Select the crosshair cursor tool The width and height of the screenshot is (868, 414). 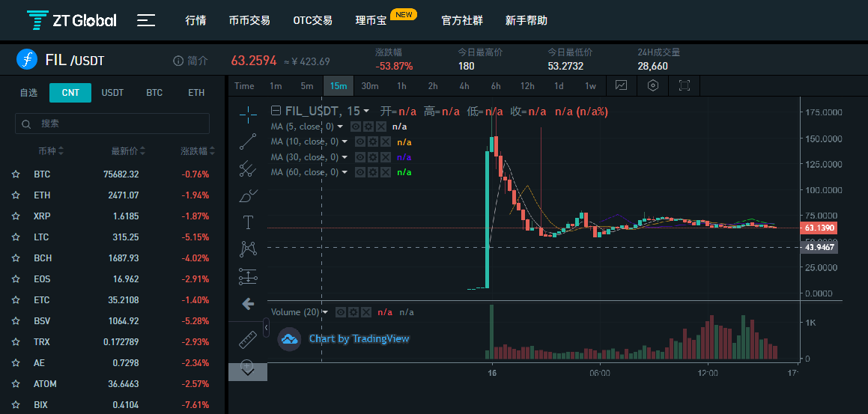coord(247,115)
